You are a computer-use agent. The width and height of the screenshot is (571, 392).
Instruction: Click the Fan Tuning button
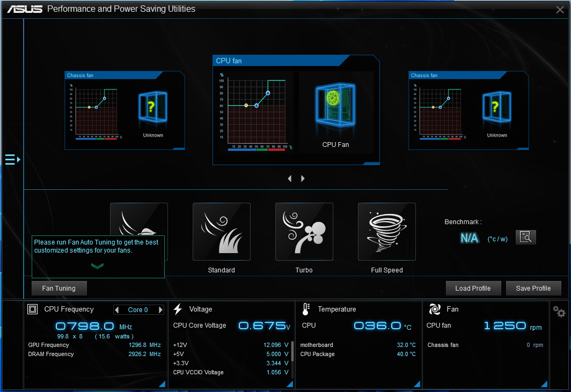pyautogui.click(x=59, y=289)
